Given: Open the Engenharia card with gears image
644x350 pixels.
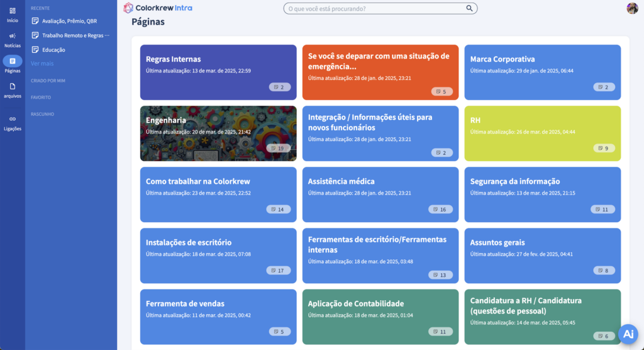Looking at the screenshot, I should pos(218,133).
